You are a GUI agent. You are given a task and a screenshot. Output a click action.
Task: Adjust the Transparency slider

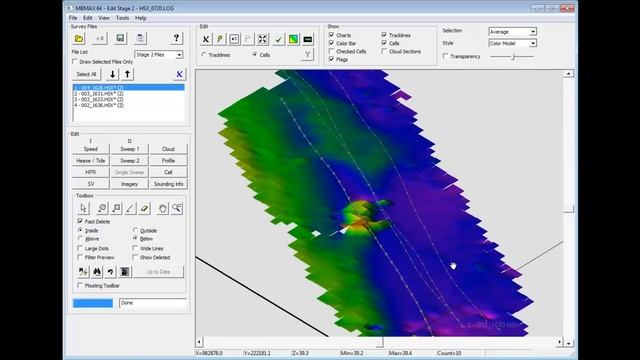tap(513, 57)
